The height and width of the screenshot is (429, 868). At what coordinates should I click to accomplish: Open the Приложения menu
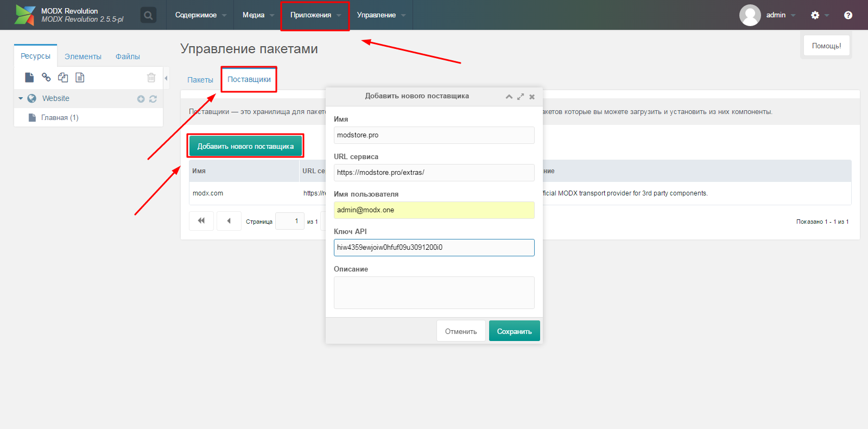click(x=315, y=15)
